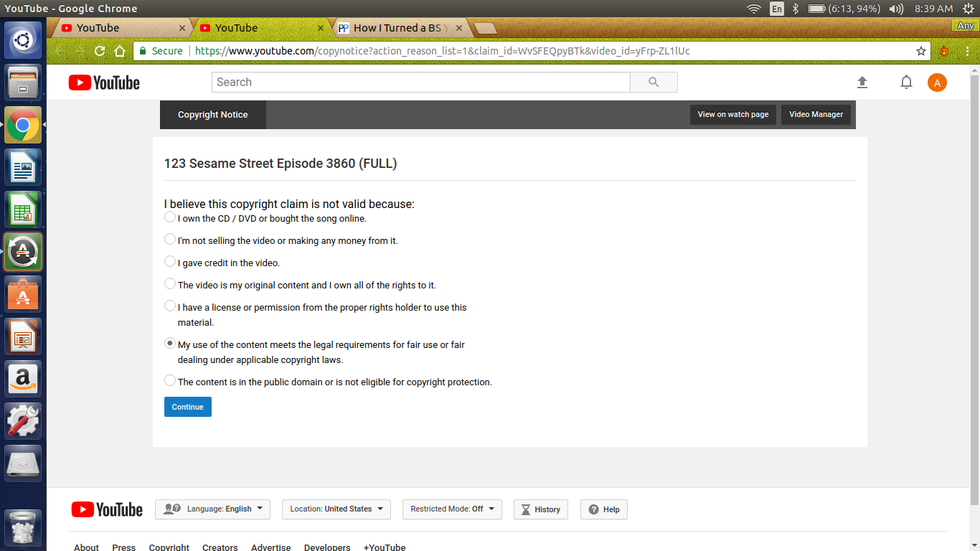Open the Ubuntu dash launcher
This screenshot has width=980, height=551.
[x=23, y=39]
